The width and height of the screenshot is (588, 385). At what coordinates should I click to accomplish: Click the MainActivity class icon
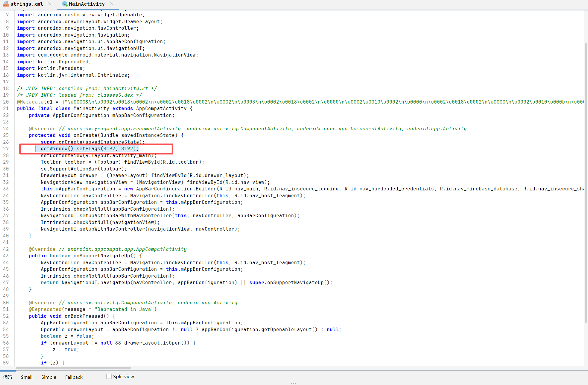(65, 4)
